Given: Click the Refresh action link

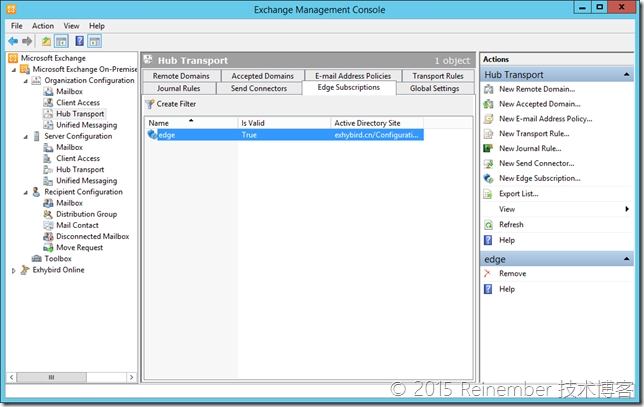Looking at the screenshot, I should (x=511, y=225).
